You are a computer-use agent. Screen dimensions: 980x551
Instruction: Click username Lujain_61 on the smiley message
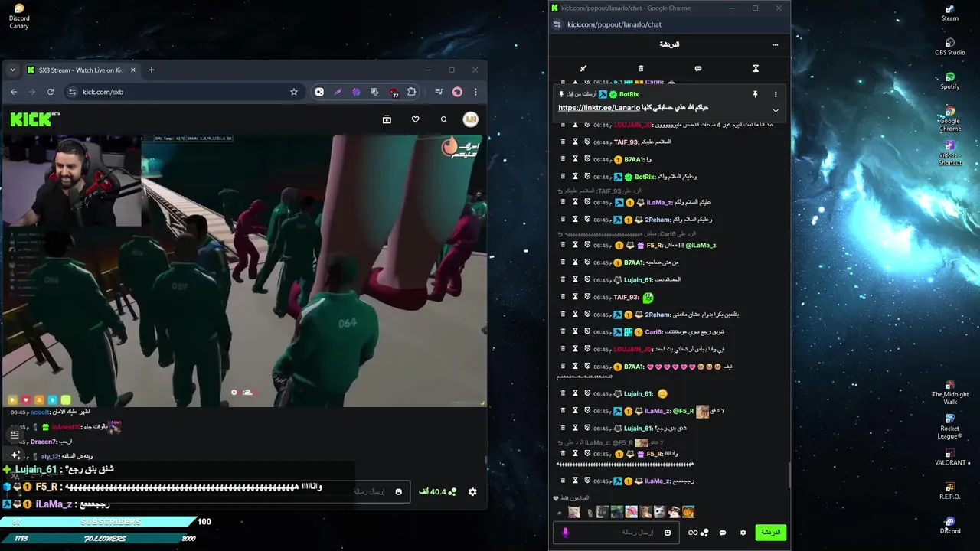(639, 393)
